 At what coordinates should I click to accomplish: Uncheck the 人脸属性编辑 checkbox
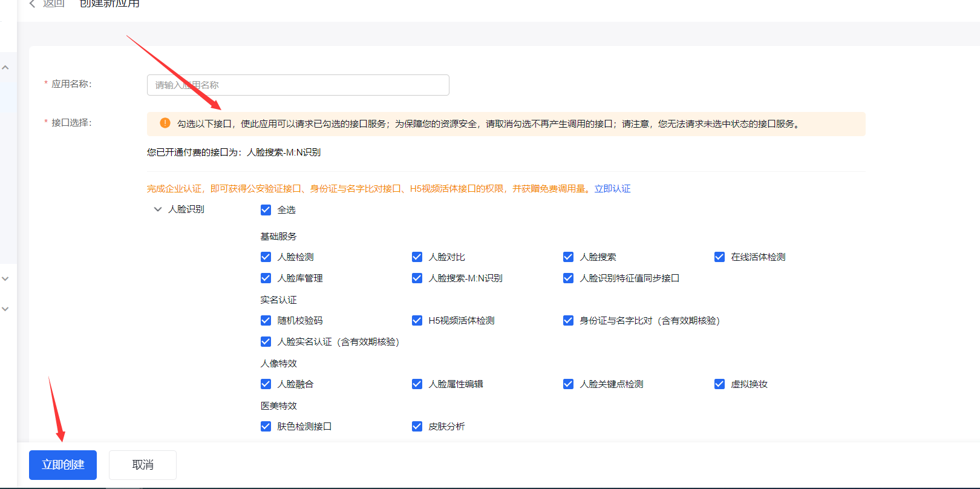[417, 384]
